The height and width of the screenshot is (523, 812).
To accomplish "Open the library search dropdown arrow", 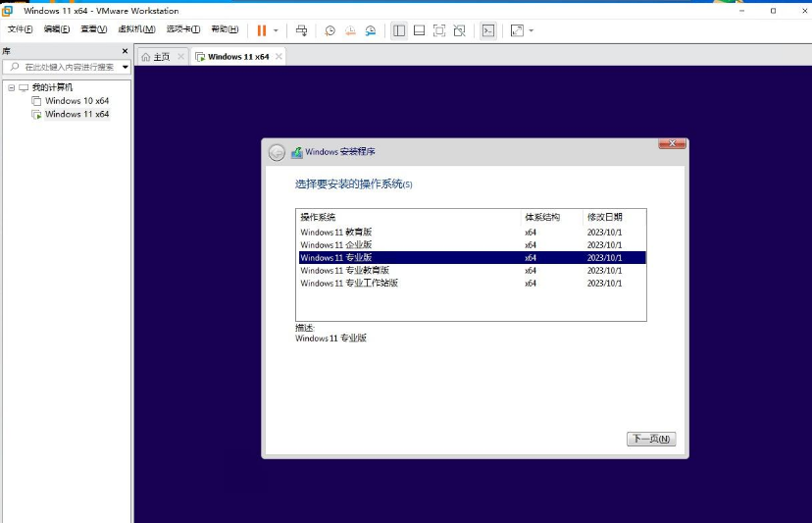I will click(126, 67).
